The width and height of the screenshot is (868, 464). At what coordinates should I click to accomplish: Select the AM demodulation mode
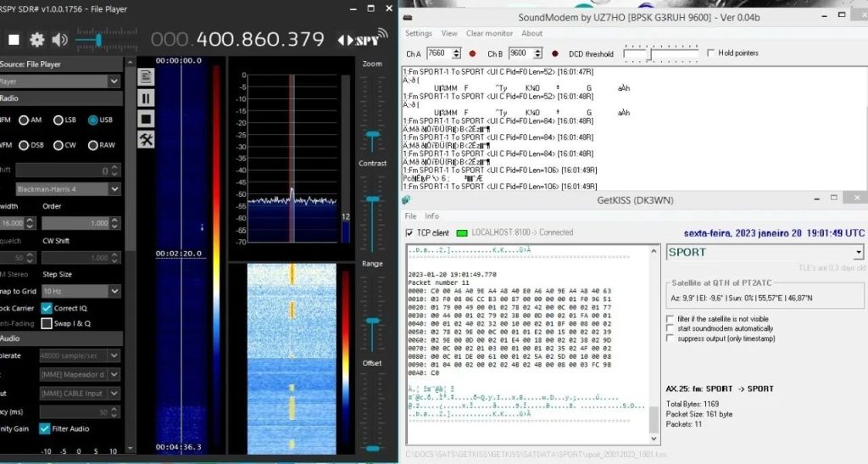[25, 120]
